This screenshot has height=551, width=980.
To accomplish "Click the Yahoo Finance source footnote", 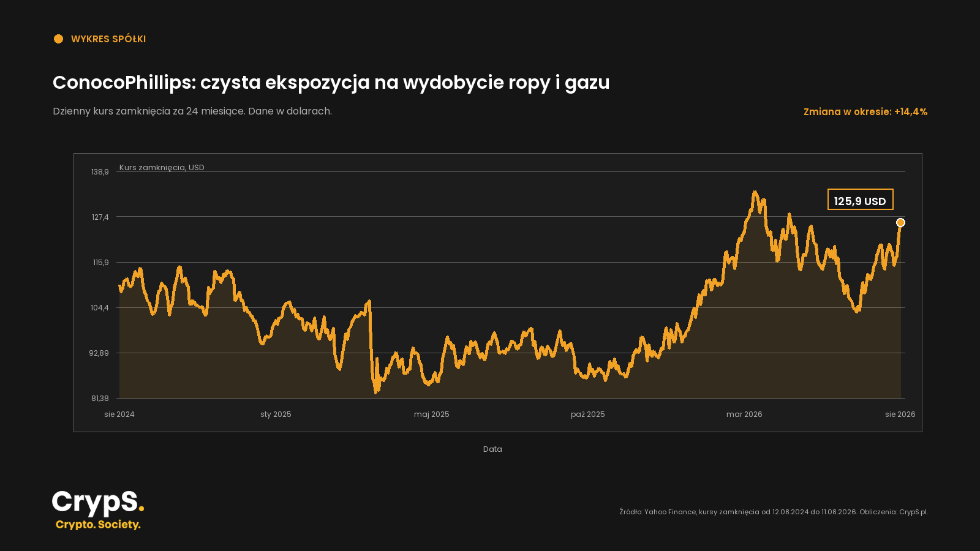I will click(774, 512).
